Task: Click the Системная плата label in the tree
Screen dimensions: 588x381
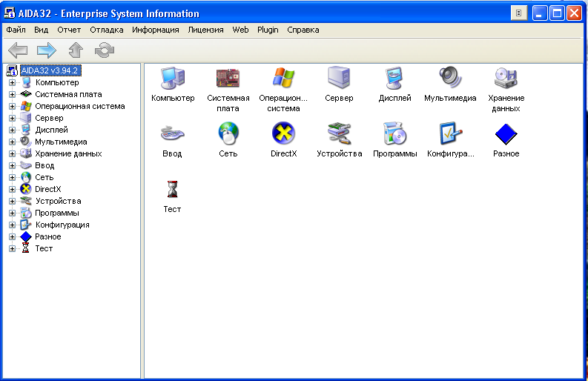Action: click(68, 94)
